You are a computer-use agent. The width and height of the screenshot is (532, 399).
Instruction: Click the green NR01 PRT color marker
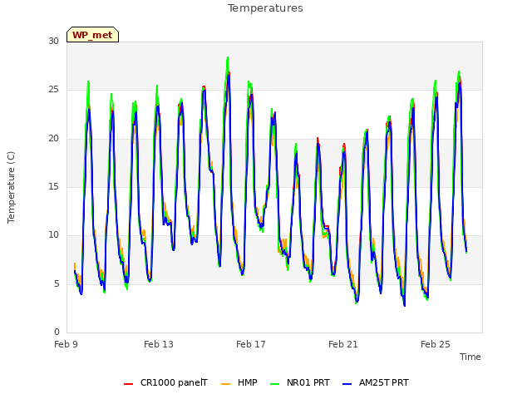click(x=275, y=384)
